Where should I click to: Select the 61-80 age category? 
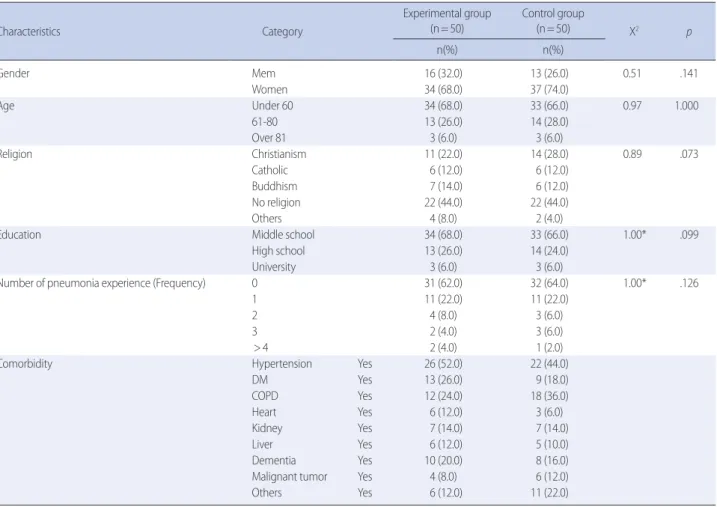[x=264, y=122]
